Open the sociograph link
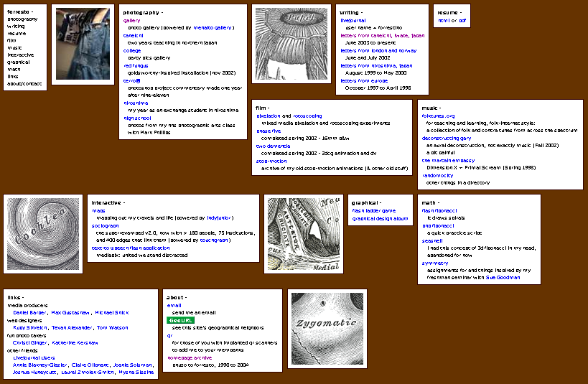 tap(105, 226)
